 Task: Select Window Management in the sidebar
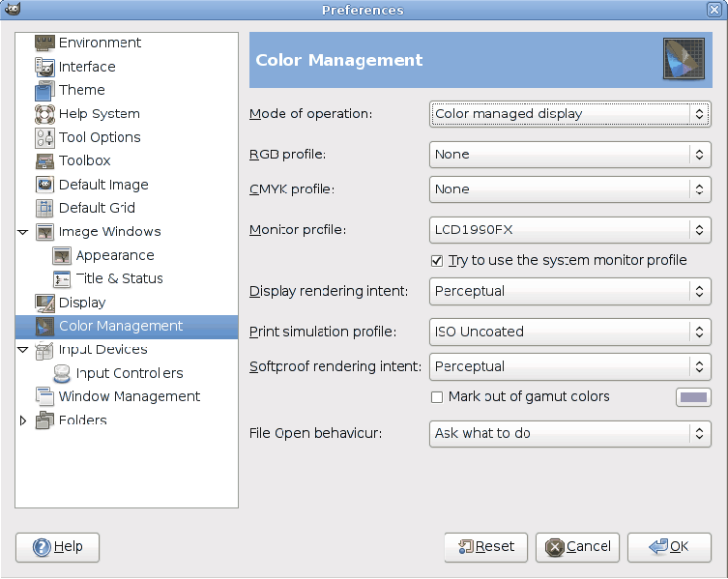pos(129,396)
